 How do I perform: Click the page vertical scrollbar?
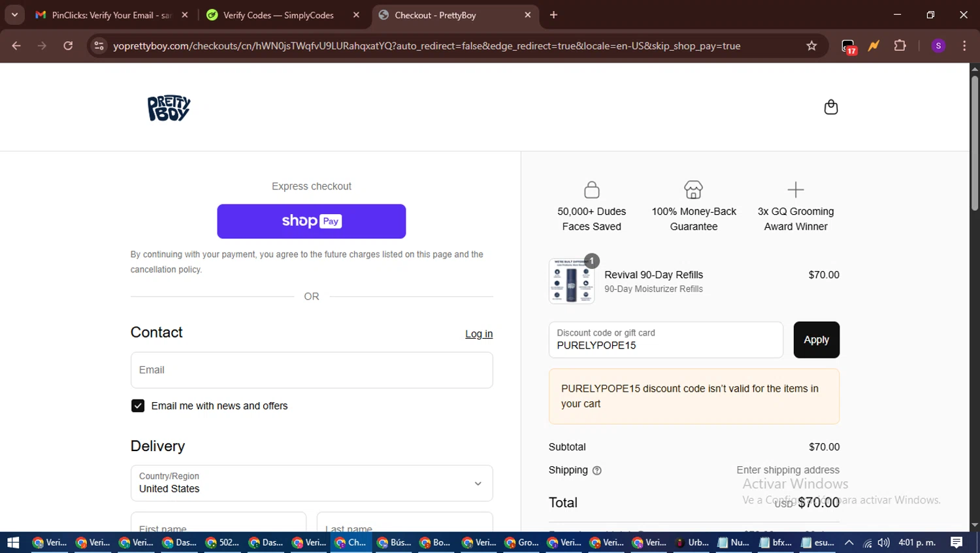click(974, 144)
